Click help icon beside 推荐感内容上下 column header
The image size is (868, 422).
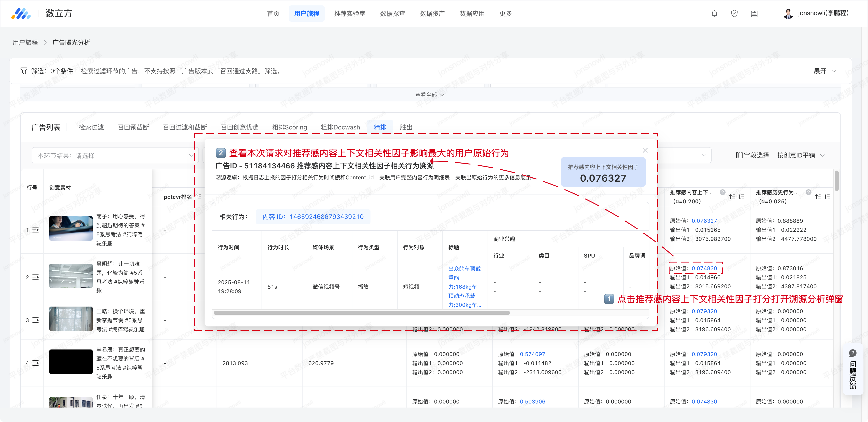click(722, 192)
